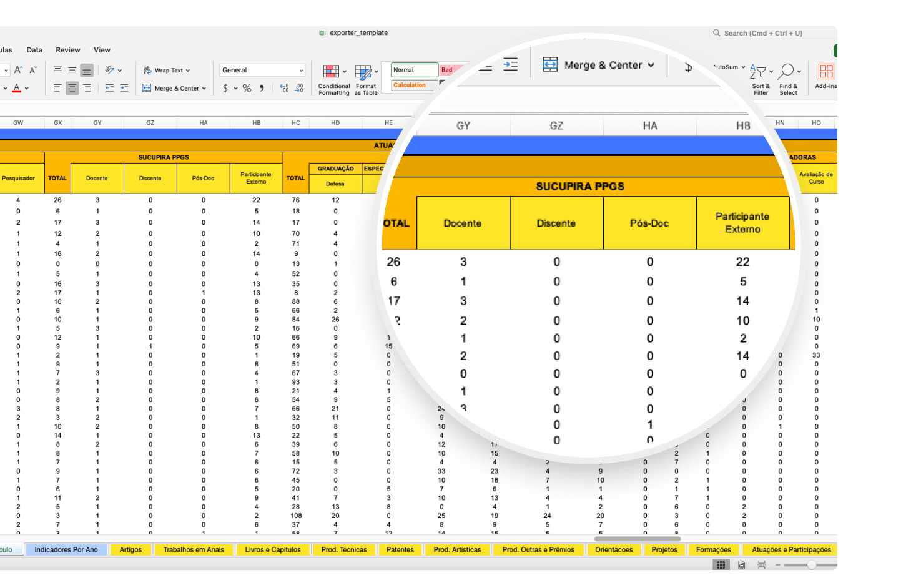Switch to the Indicadores Por Ano sheet
Screen dimensions: 921x588
(66, 550)
